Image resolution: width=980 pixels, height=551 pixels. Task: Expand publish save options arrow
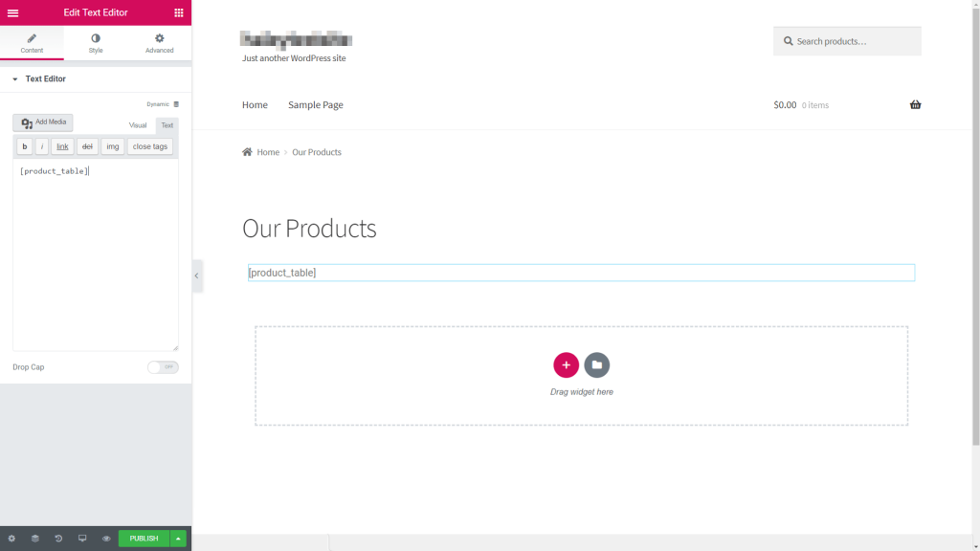tap(178, 539)
